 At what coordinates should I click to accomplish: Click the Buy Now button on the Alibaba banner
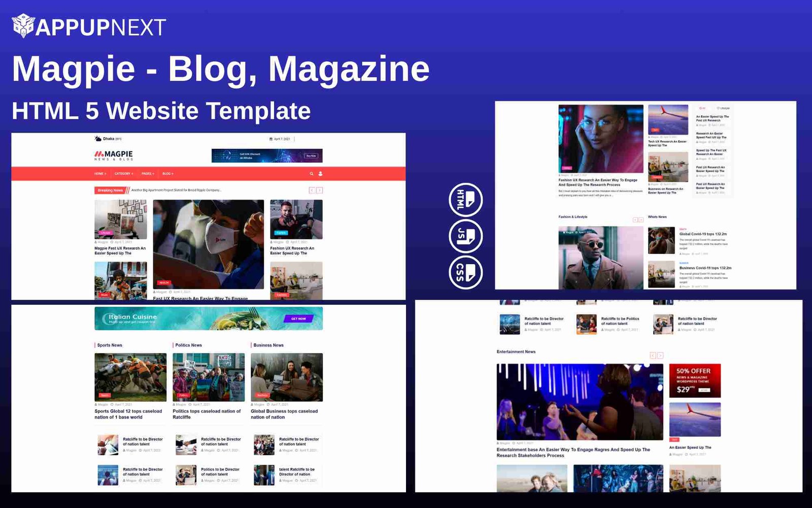coord(310,155)
